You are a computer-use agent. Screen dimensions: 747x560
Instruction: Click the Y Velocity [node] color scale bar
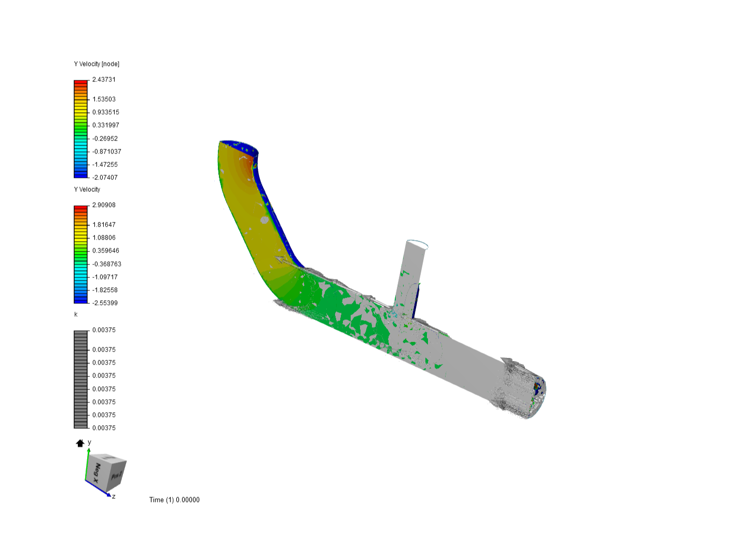[x=81, y=129]
